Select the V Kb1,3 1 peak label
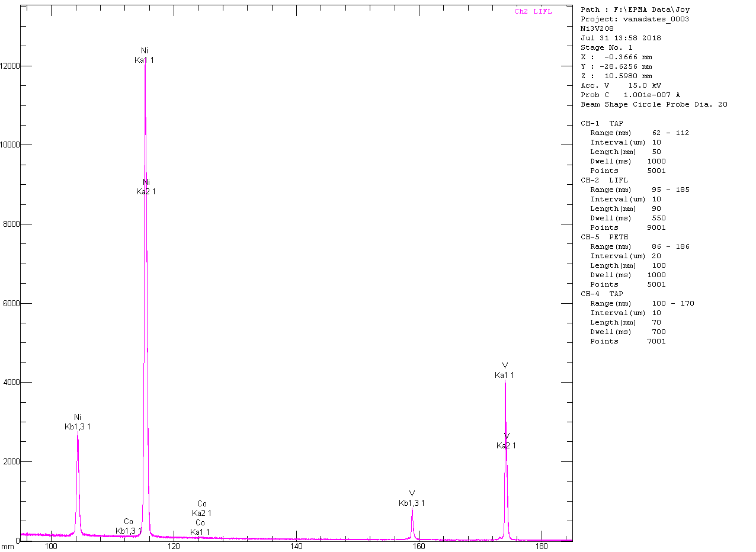The image size is (756, 552). pyautogui.click(x=412, y=499)
